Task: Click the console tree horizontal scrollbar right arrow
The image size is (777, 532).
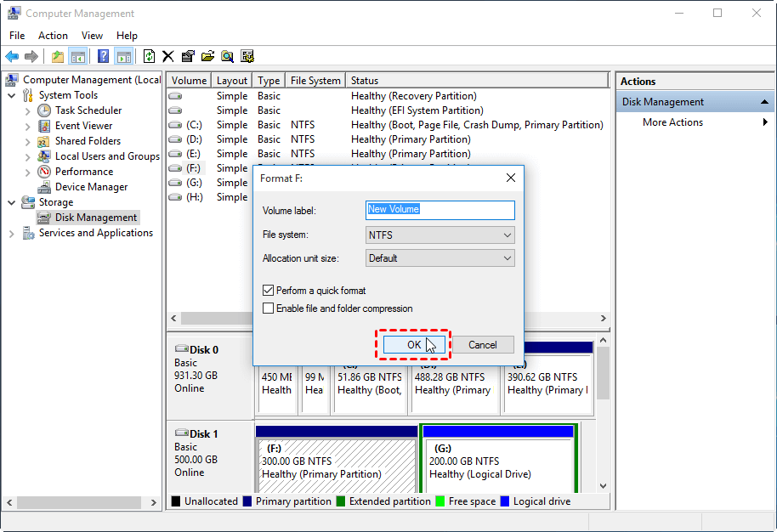Action: click(x=154, y=502)
